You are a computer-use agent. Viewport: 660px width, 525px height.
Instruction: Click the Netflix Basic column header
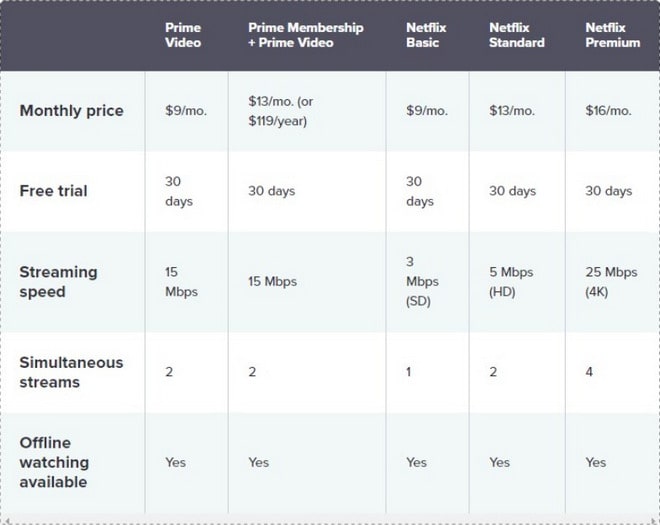(x=422, y=35)
